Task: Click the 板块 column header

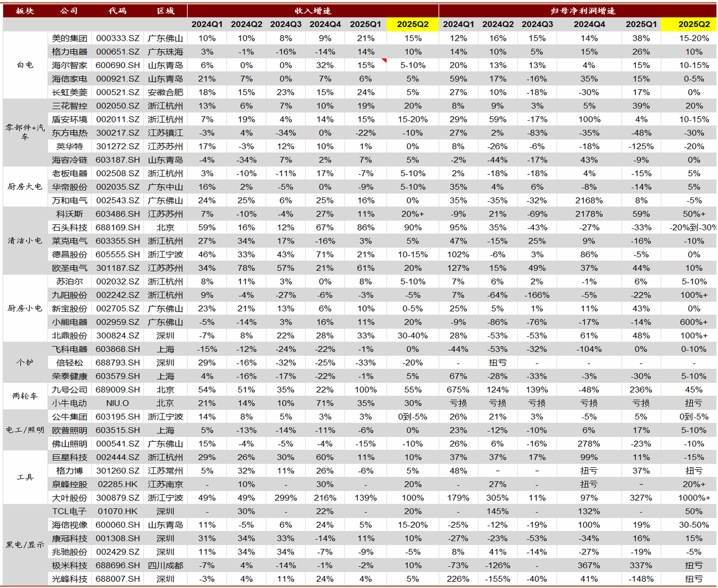Action: click(24, 11)
